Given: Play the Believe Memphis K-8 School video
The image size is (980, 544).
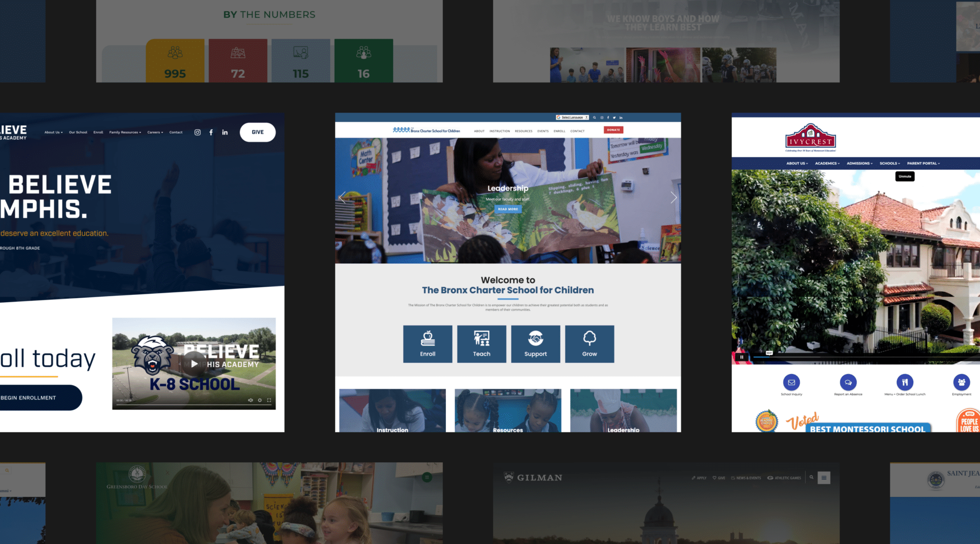Looking at the screenshot, I should pos(195,364).
